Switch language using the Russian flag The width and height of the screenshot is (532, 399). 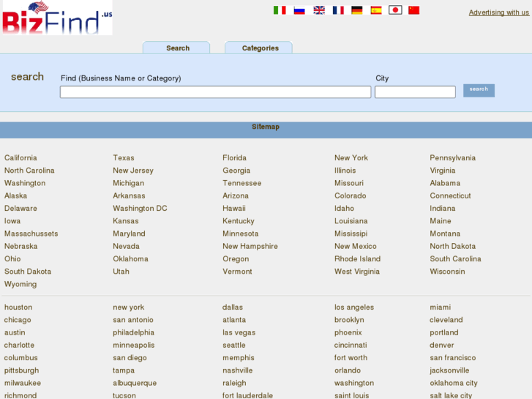click(299, 10)
